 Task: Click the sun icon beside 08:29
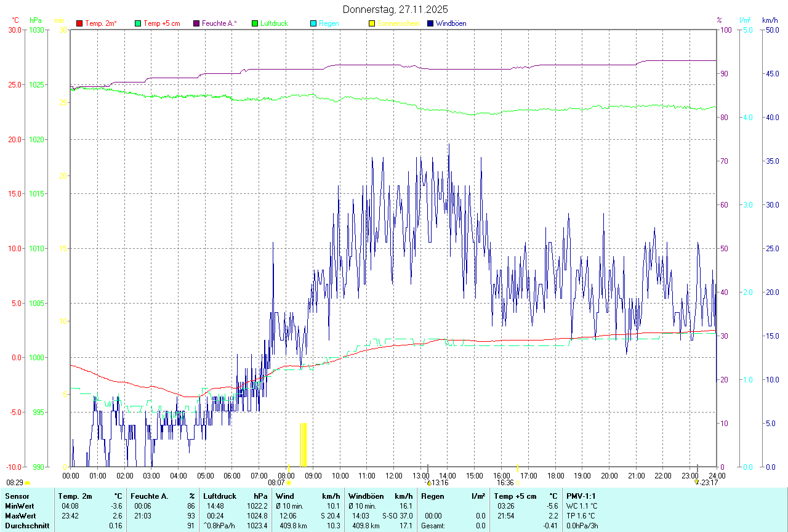[27, 483]
